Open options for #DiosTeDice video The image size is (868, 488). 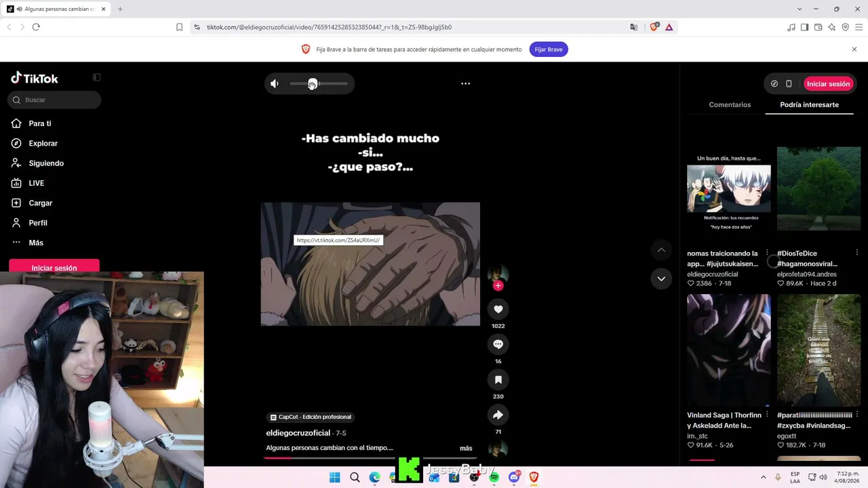point(857,253)
